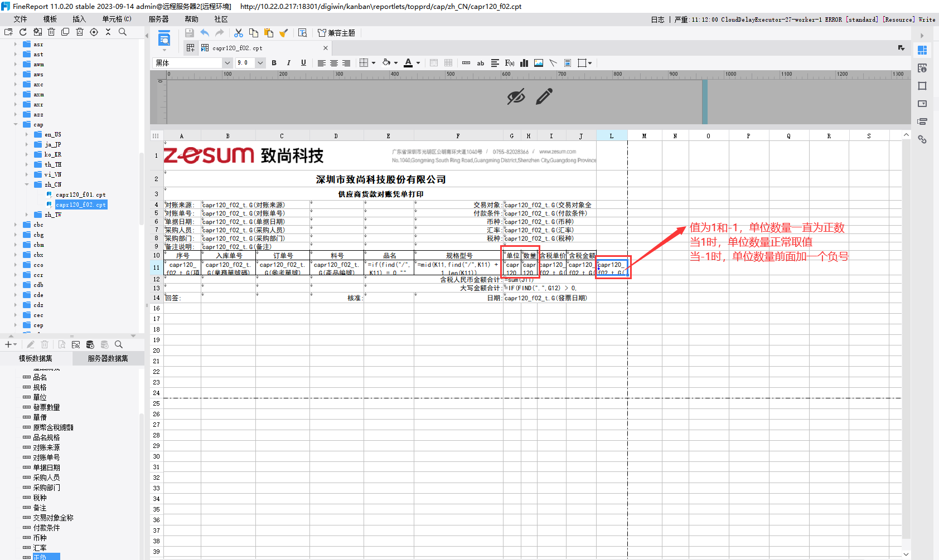Open the 社区 menu

pyautogui.click(x=221, y=19)
